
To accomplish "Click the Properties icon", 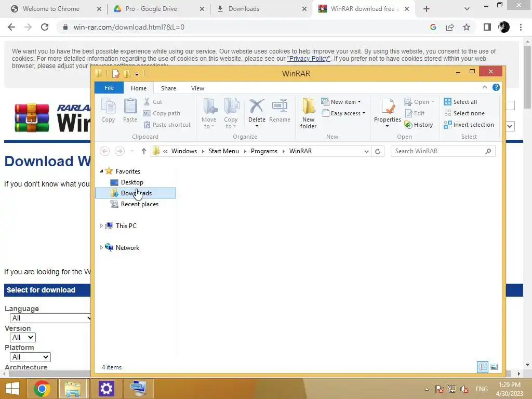I will click(388, 107).
